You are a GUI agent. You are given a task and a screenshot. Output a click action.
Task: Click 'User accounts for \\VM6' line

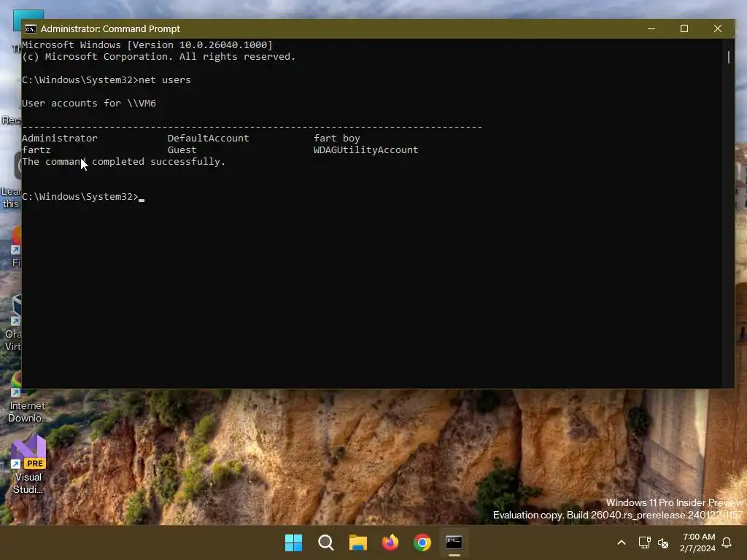pyautogui.click(x=89, y=104)
